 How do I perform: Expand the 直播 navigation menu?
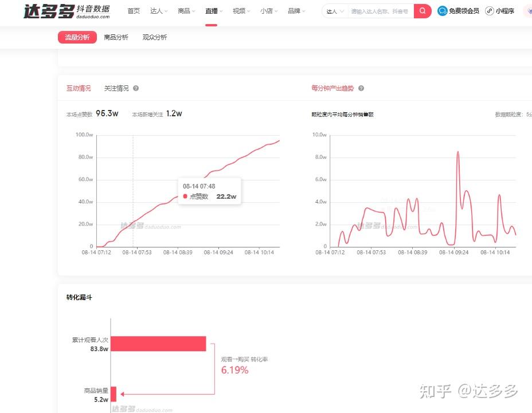(x=214, y=11)
